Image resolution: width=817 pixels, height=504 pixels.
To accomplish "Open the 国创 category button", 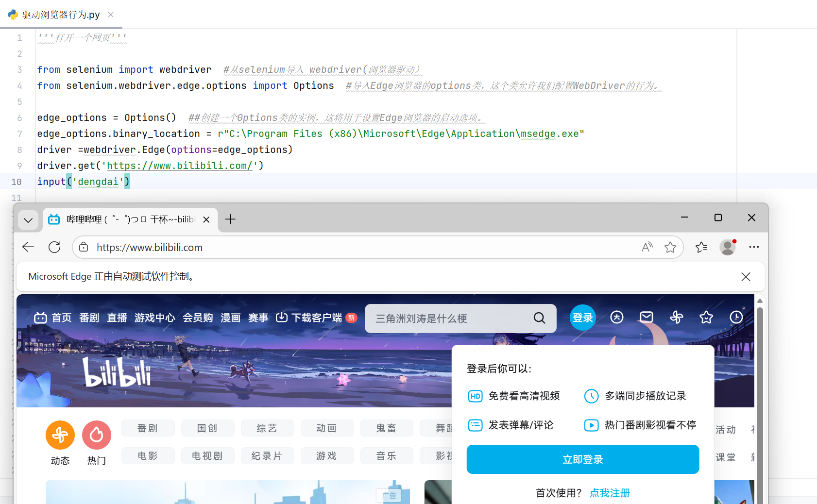I will (207, 428).
